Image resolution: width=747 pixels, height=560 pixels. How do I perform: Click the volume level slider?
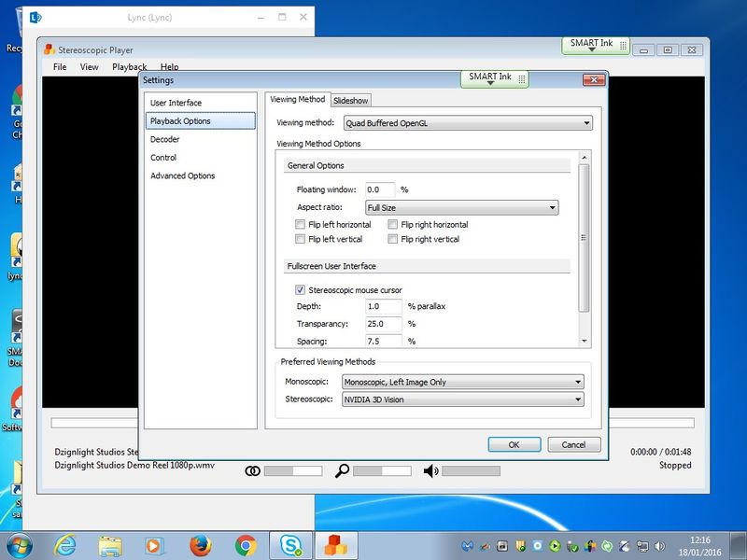(x=471, y=471)
